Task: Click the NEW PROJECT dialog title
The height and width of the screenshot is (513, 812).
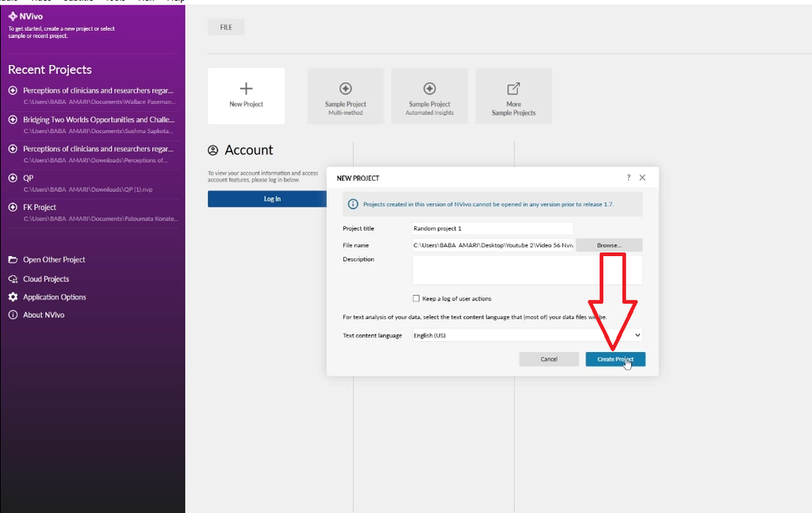Action: (358, 178)
